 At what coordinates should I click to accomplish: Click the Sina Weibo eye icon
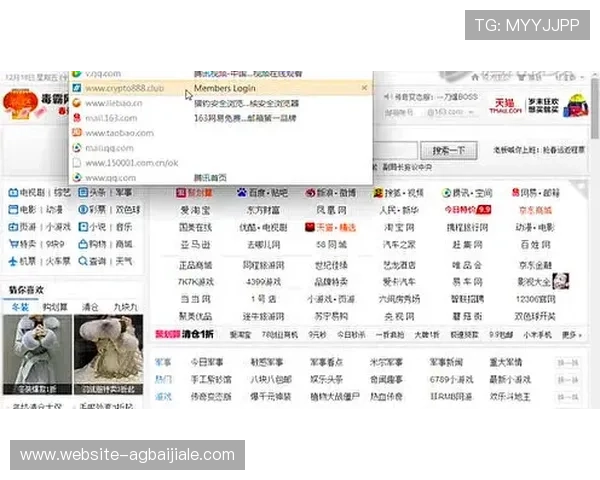tap(310, 193)
